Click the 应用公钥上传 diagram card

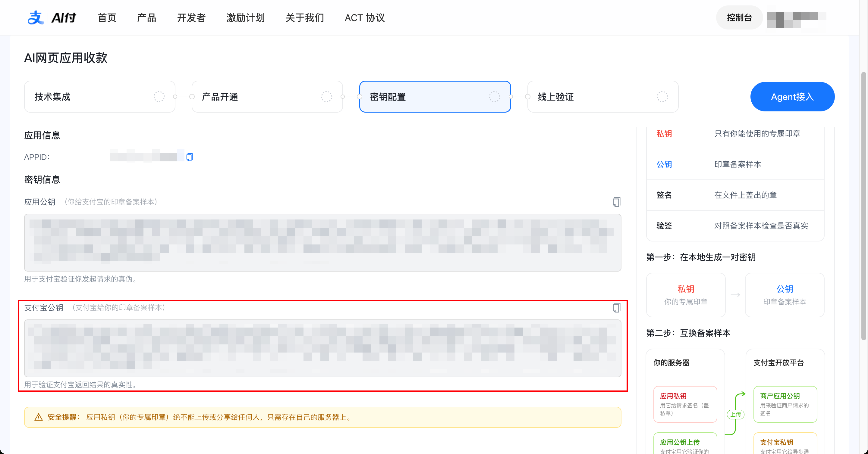tap(685, 443)
